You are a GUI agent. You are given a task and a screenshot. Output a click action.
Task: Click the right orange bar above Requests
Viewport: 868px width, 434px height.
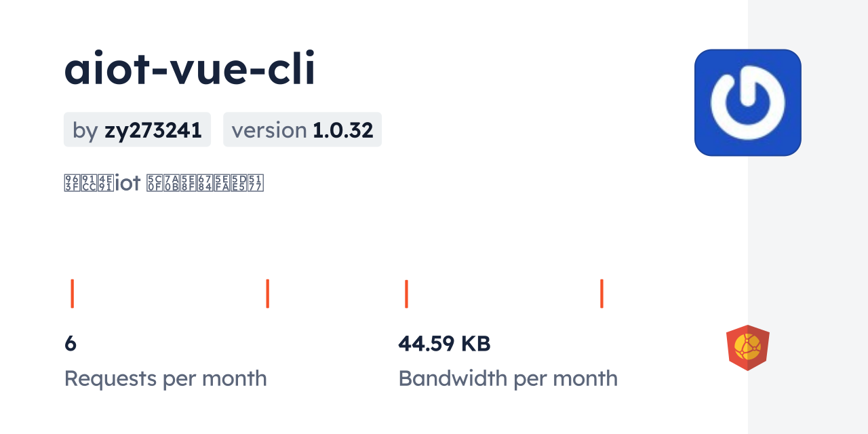(268, 294)
